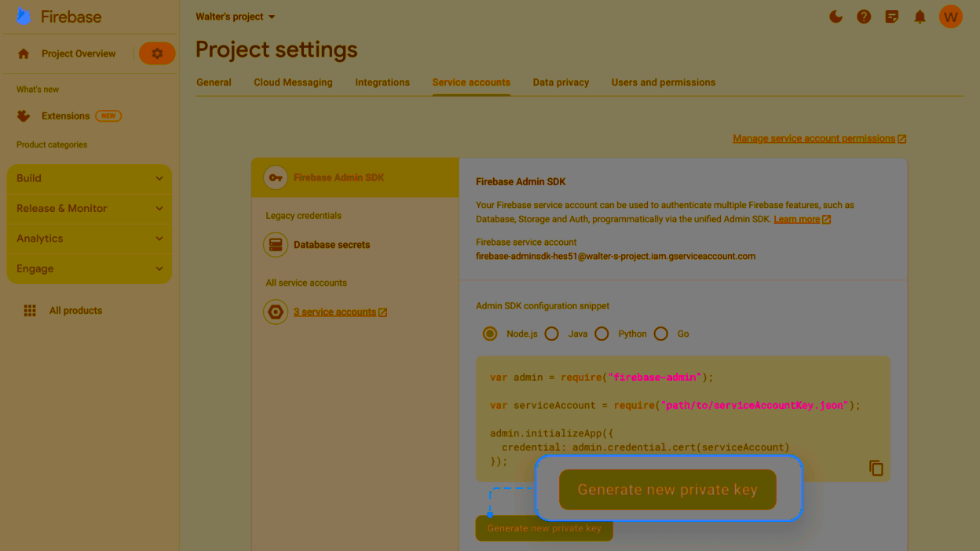Click the small Generate new private key button
Viewport: 980px width, 551px height.
click(543, 528)
